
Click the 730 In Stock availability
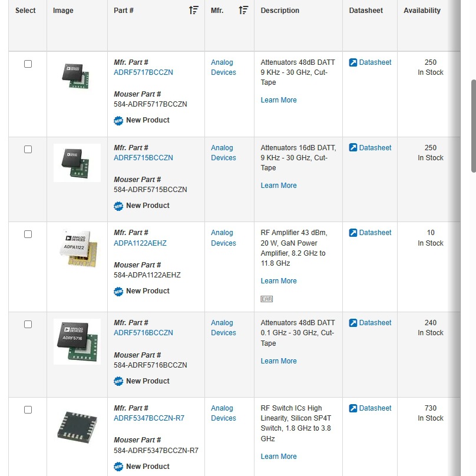coord(431,413)
